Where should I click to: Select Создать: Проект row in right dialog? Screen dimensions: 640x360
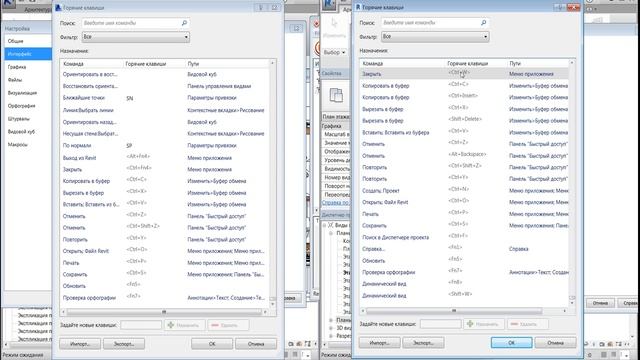tap(464, 191)
